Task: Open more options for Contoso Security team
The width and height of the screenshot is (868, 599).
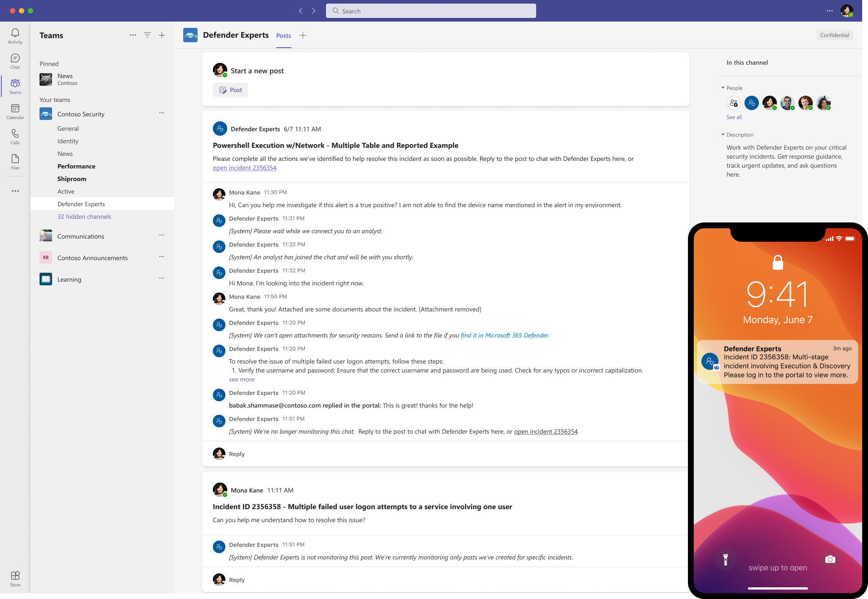Action: point(162,113)
